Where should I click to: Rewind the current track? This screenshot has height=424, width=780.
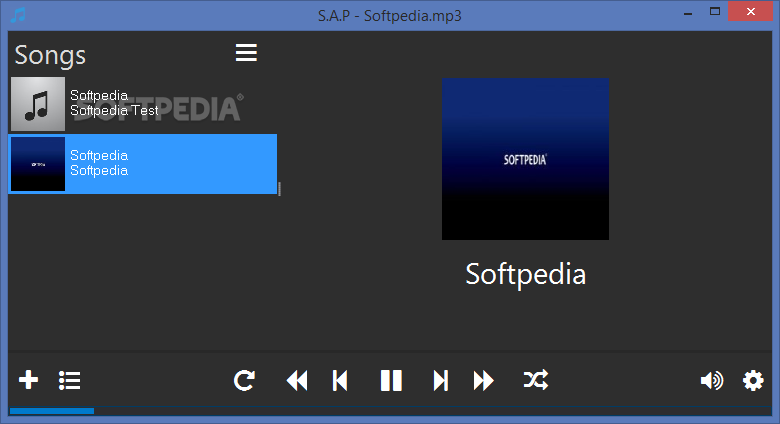[x=297, y=381]
